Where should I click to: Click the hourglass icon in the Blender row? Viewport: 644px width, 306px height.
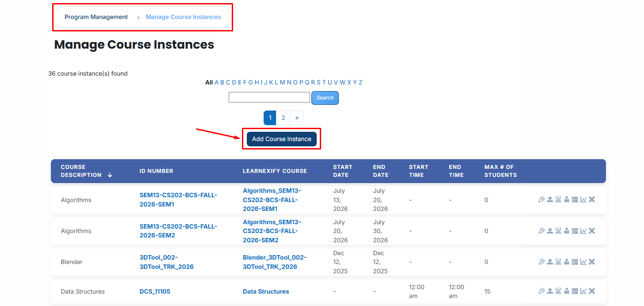(558, 262)
